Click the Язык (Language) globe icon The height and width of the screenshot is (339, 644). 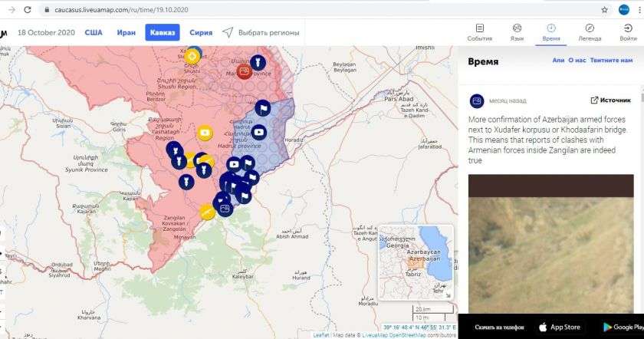pyautogui.click(x=517, y=31)
